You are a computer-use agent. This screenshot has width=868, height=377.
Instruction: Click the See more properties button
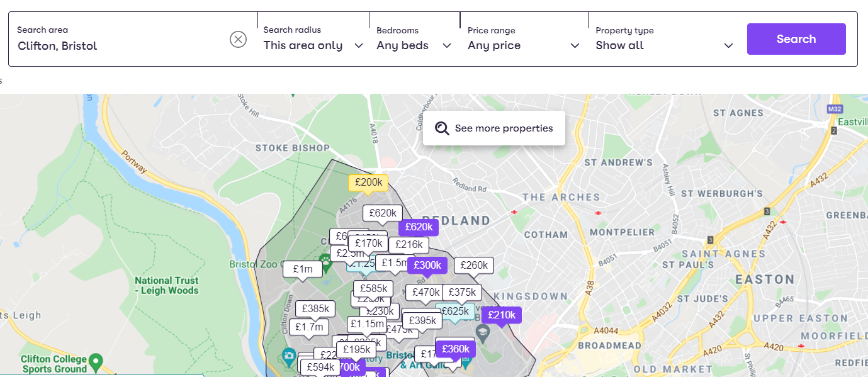point(494,128)
